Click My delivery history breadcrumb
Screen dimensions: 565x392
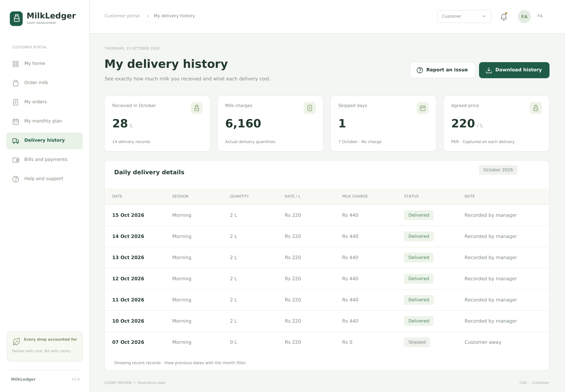click(174, 16)
